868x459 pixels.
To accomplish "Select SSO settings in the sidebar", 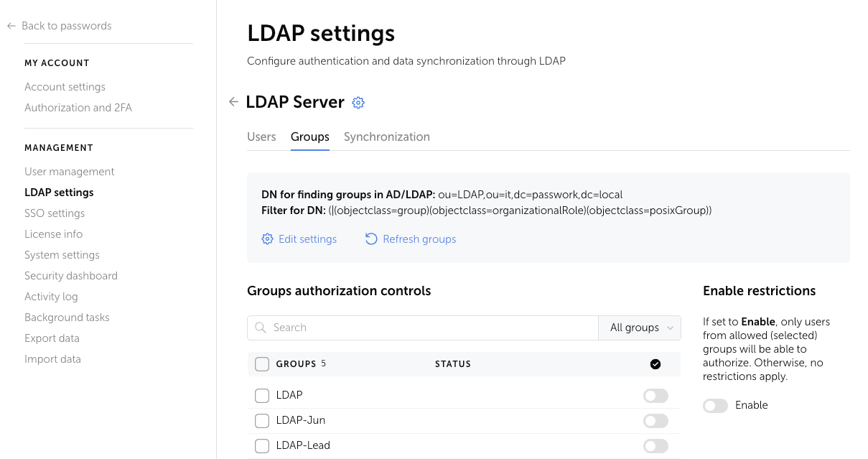I will tap(55, 213).
